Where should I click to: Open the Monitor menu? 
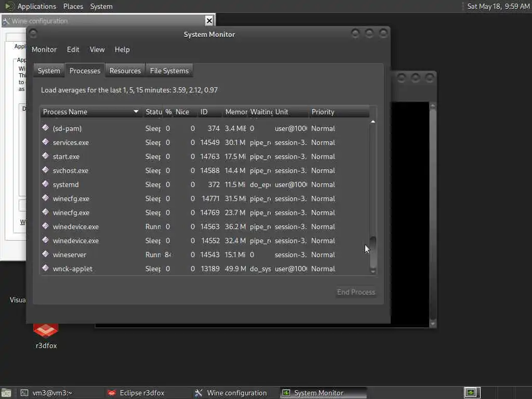click(44, 49)
